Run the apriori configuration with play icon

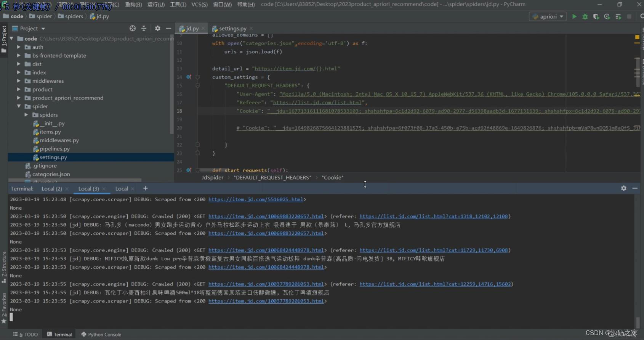pos(574,16)
